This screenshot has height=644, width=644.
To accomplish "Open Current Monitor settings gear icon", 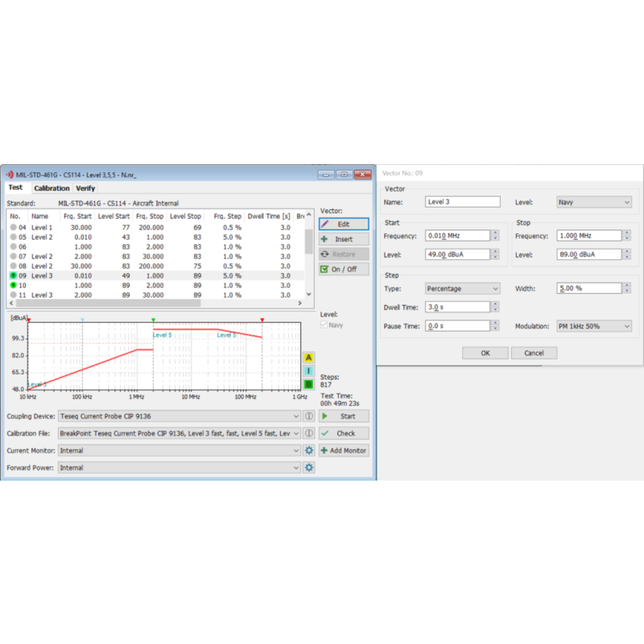I will tap(309, 450).
